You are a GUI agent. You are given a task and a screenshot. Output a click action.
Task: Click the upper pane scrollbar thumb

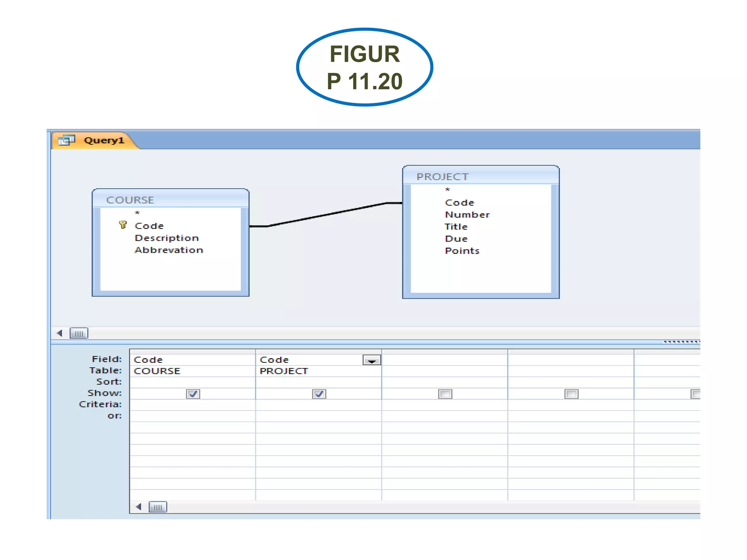(x=79, y=333)
